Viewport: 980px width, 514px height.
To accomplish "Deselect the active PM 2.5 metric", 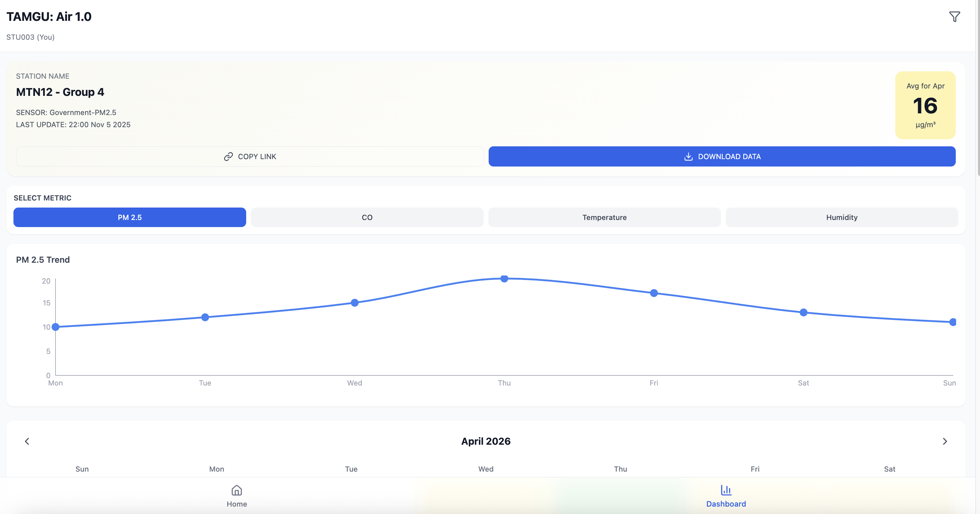I will [129, 217].
